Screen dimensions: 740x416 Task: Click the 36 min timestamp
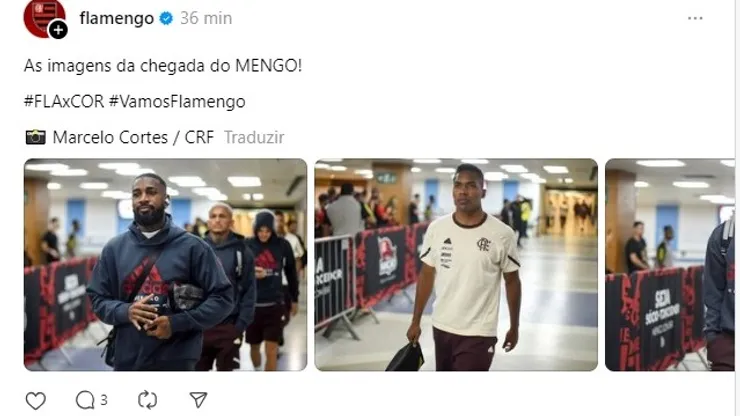[x=206, y=18]
